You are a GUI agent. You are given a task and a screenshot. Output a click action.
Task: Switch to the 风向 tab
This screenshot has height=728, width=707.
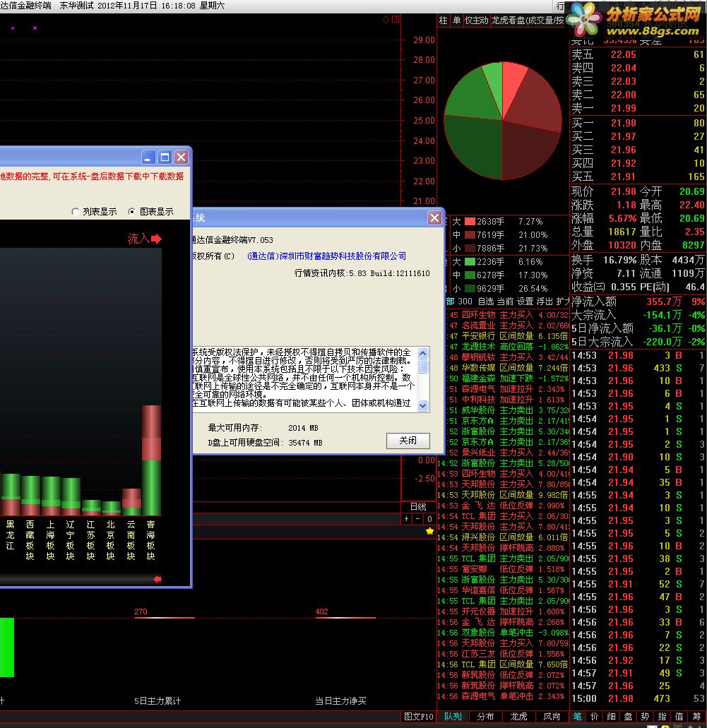552,717
